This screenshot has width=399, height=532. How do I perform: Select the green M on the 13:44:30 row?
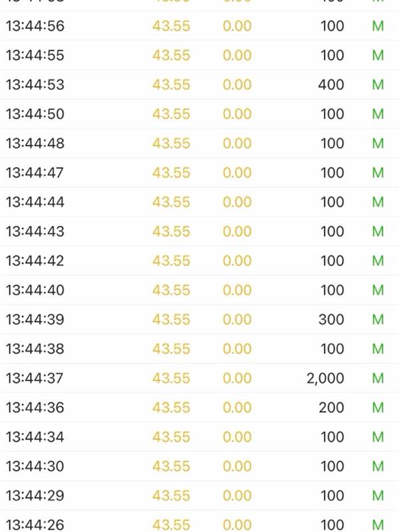coord(378,466)
